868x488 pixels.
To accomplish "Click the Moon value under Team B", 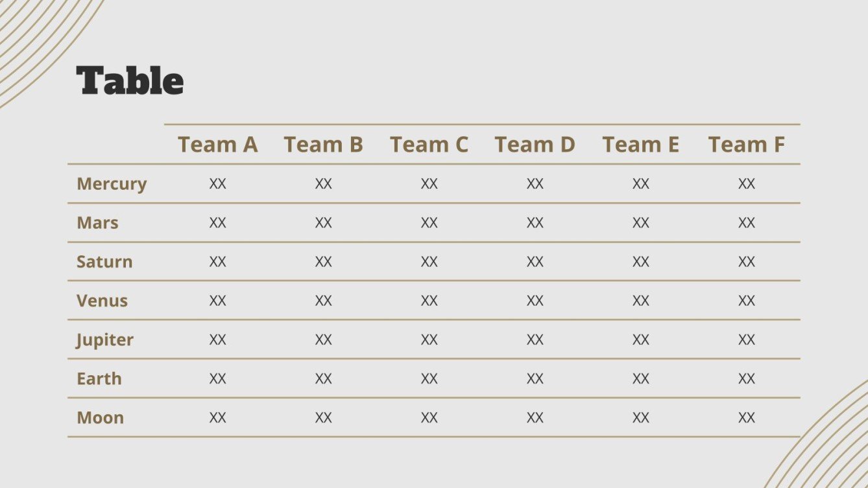I will (323, 417).
